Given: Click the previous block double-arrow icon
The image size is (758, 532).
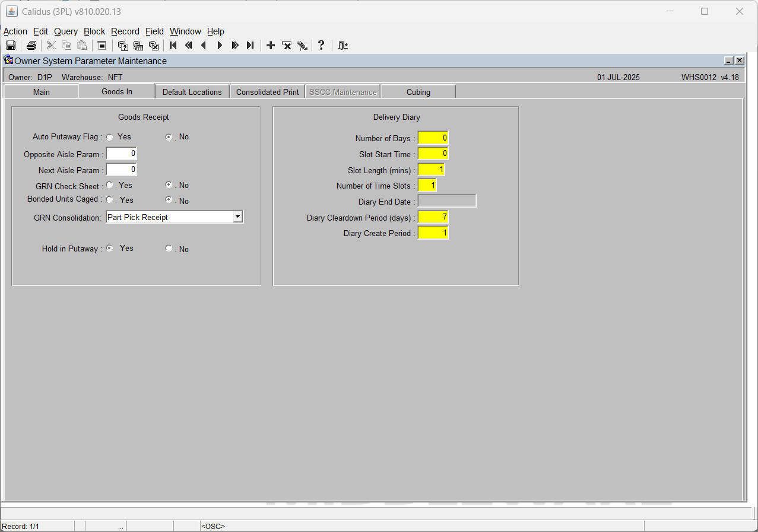Looking at the screenshot, I should (x=189, y=45).
